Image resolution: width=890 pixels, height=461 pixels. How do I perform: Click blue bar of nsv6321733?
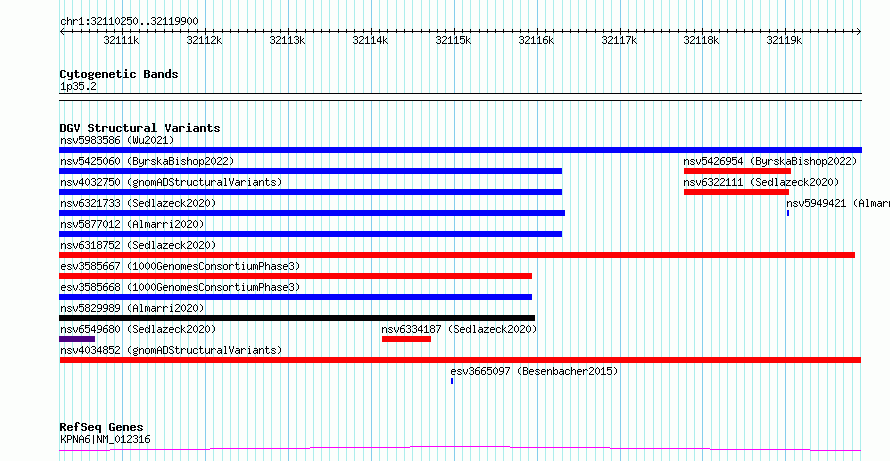(312, 213)
